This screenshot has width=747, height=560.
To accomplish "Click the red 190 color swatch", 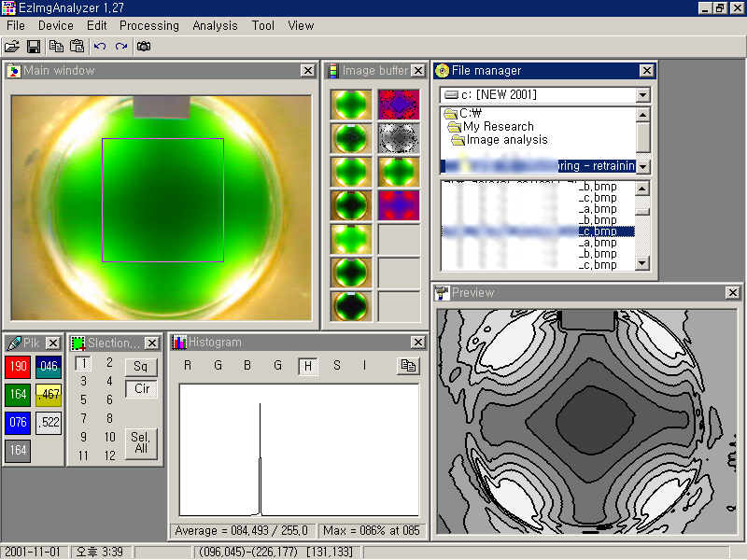I will pyautogui.click(x=18, y=366).
